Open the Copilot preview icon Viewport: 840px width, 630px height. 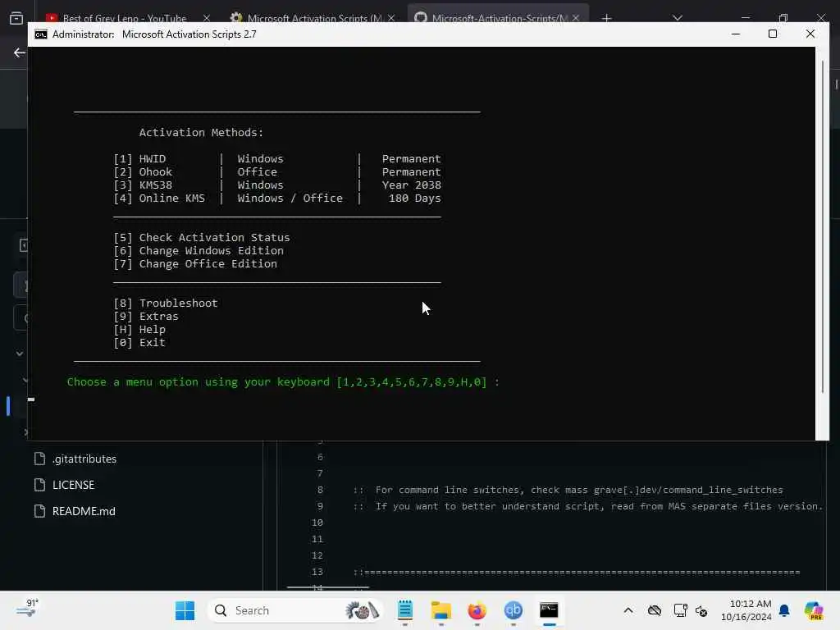pyautogui.click(x=814, y=610)
